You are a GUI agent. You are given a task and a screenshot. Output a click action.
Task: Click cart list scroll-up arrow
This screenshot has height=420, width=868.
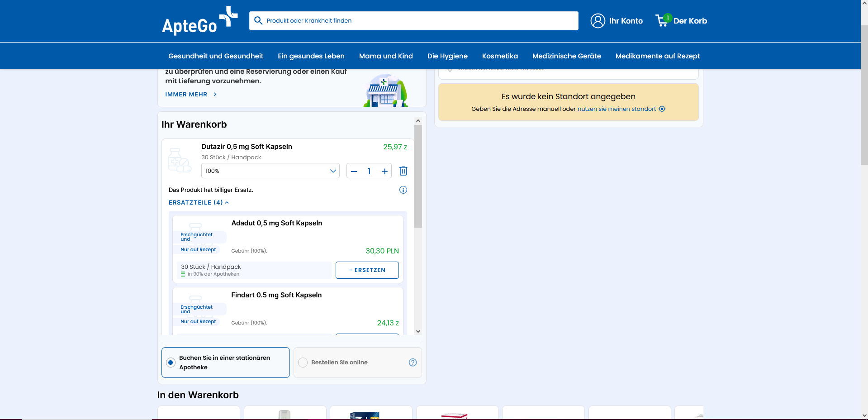(418, 121)
